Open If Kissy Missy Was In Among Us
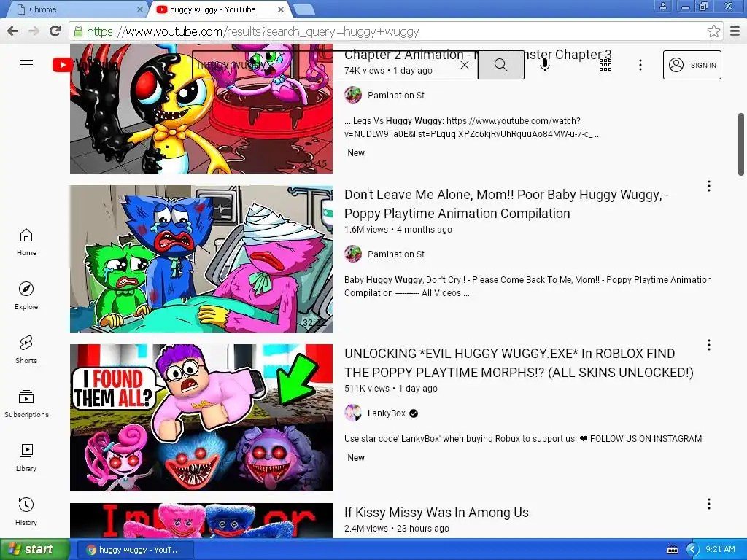The image size is (747, 560). click(x=436, y=513)
